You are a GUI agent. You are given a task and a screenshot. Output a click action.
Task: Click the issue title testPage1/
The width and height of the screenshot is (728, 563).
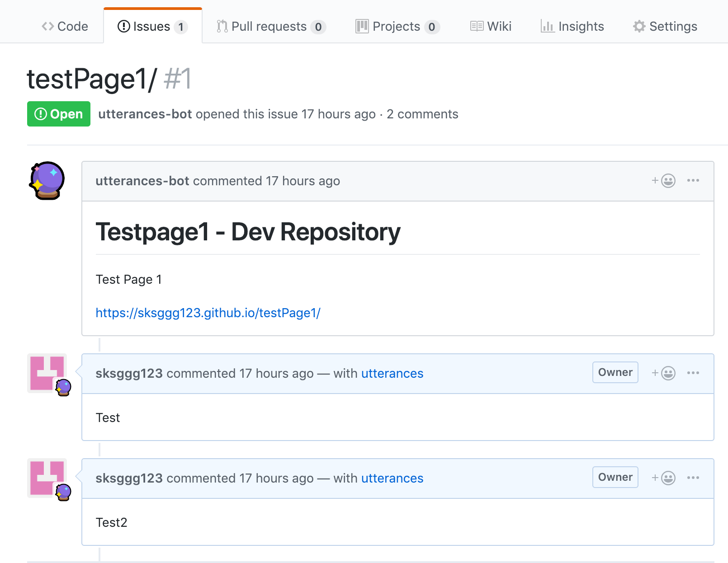click(92, 79)
